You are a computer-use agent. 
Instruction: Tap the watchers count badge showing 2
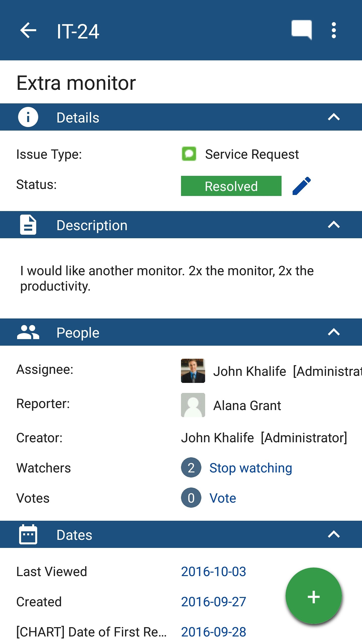[x=191, y=468]
